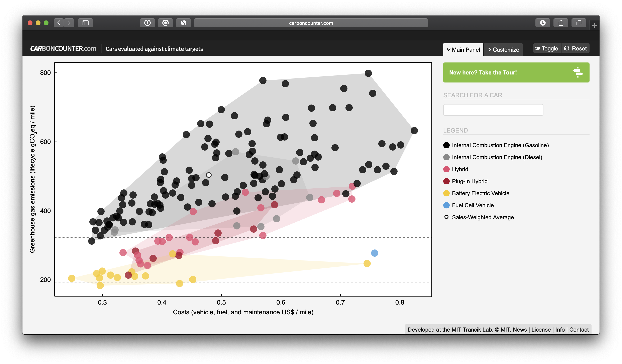Open a new tab with plus icon
The image size is (622, 364).
(x=594, y=25)
